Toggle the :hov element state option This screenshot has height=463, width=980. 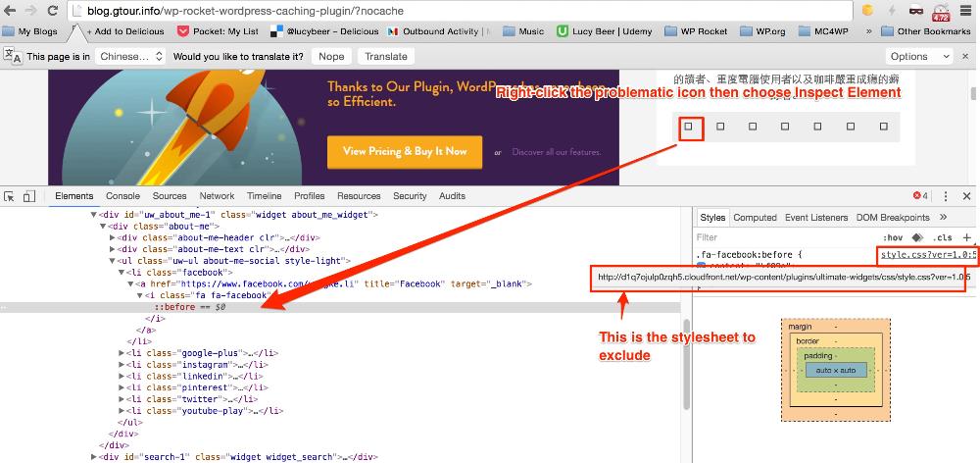pos(893,237)
